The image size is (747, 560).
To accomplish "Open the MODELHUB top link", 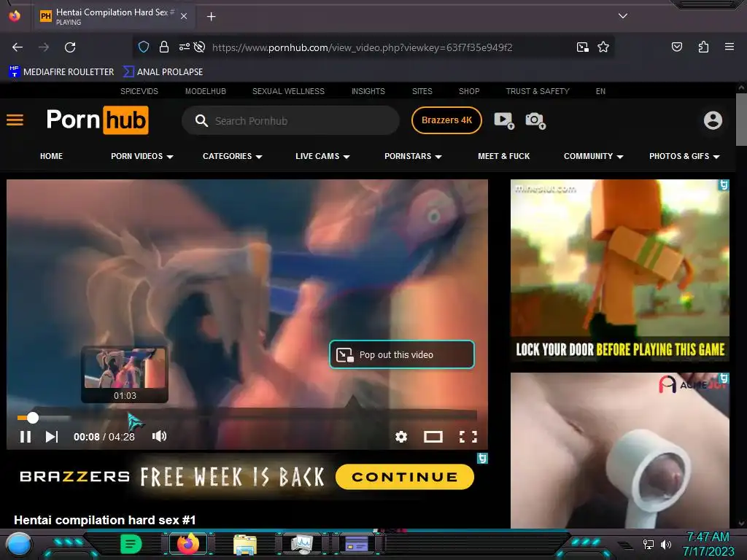I will point(205,91).
